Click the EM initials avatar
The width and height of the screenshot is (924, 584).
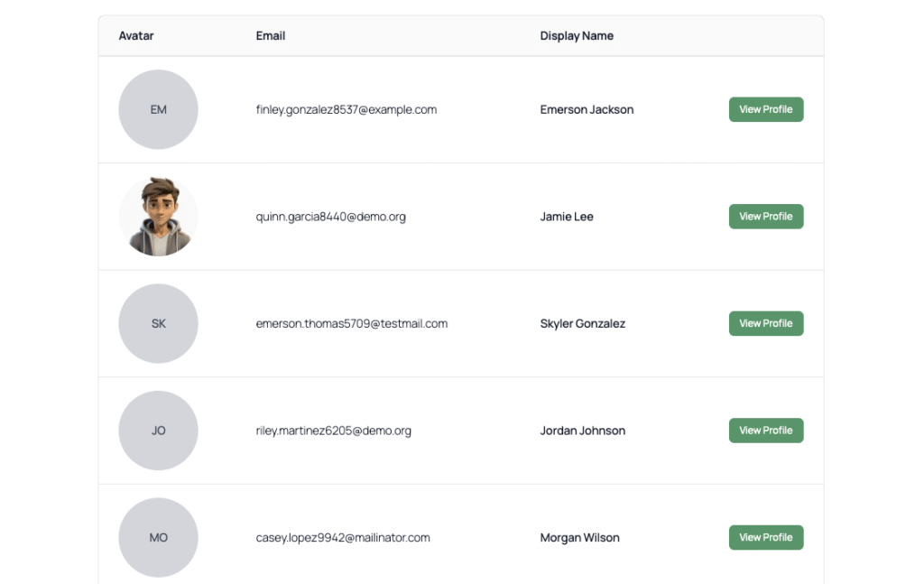point(158,109)
